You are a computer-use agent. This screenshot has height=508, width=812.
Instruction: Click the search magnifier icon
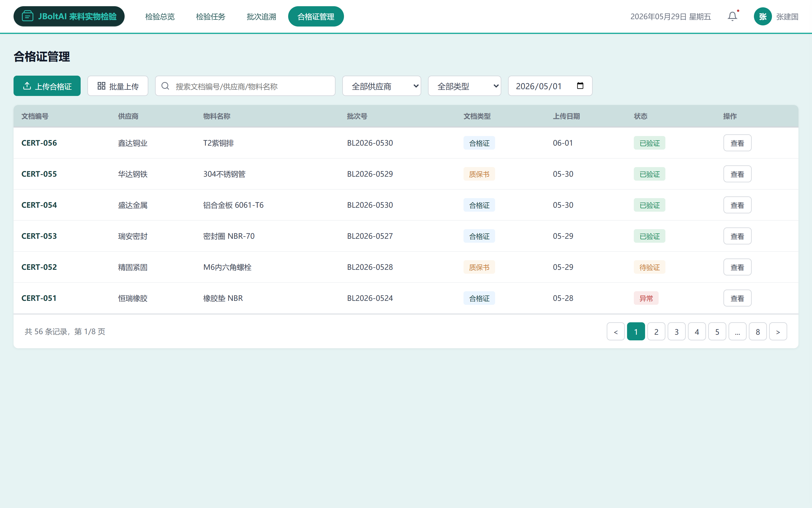point(165,86)
